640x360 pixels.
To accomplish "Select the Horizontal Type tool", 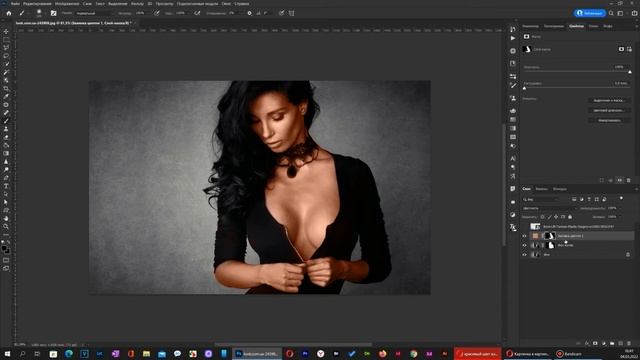I will pos(6,186).
